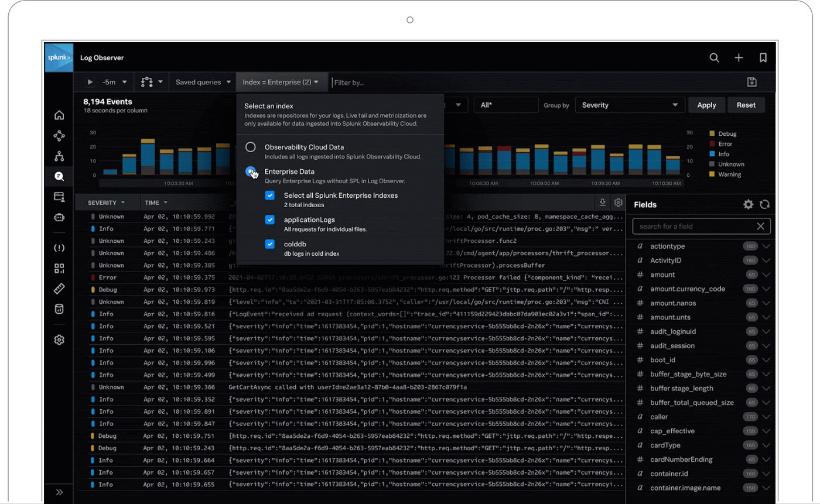Open the Saved queries dropdown

202,82
